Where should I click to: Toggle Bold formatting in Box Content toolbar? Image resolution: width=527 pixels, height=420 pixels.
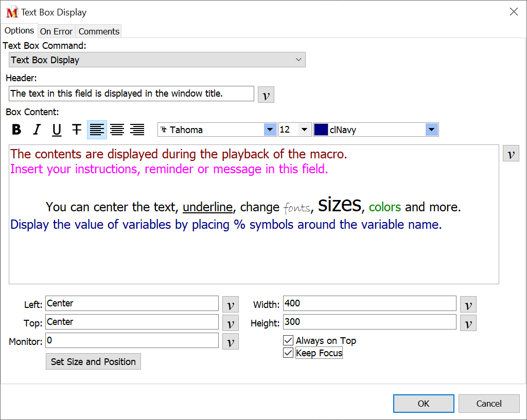point(16,130)
